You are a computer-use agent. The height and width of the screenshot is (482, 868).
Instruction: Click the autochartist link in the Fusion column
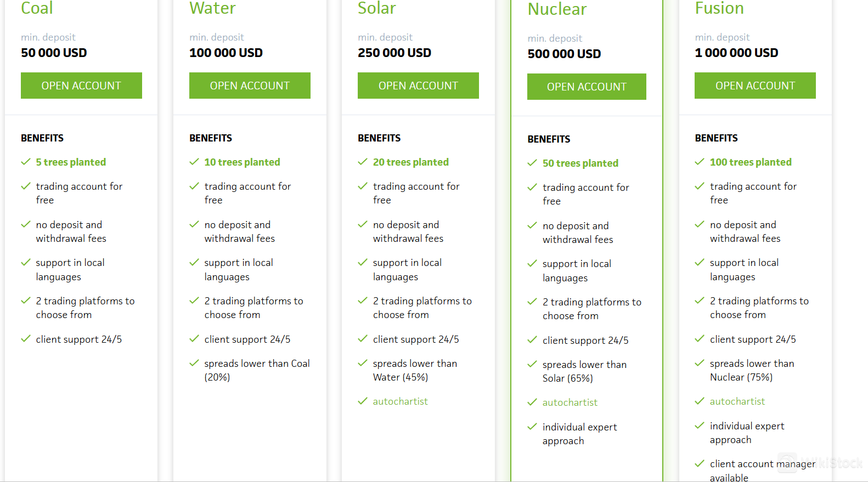tap(737, 401)
